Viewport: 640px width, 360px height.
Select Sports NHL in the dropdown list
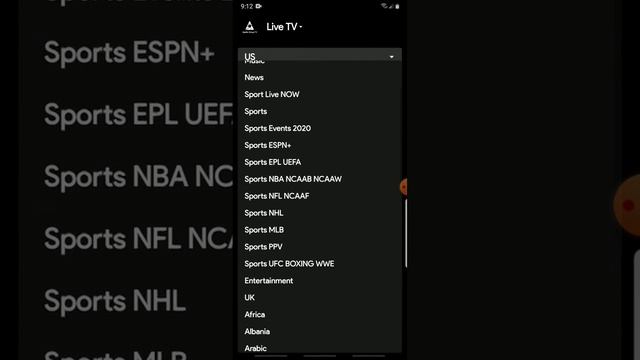tap(264, 213)
